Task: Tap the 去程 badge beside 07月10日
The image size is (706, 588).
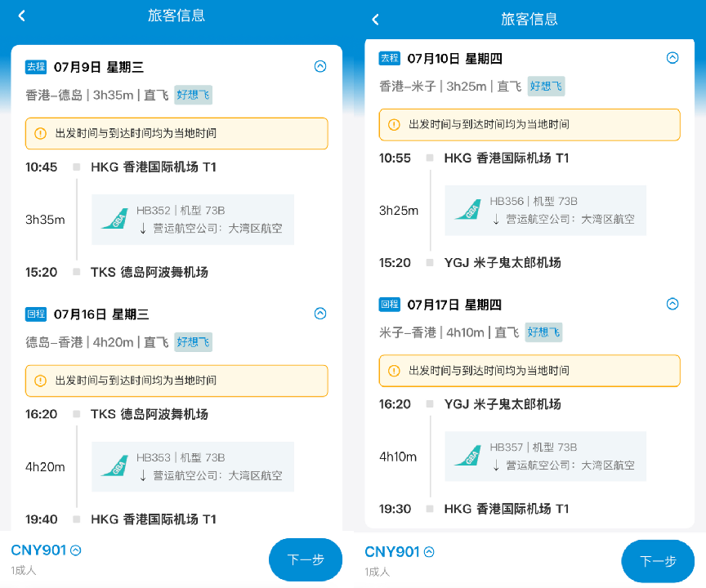Action: coord(390,58)
